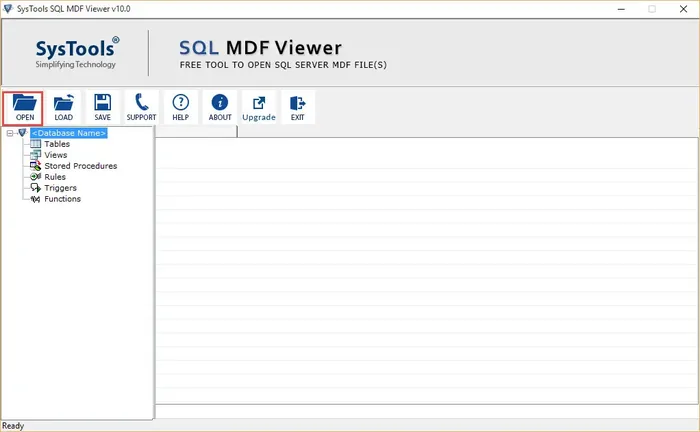The image size is (700, 432).
Task: Exit the application via EXIT icon
Action: coord(298,108)
